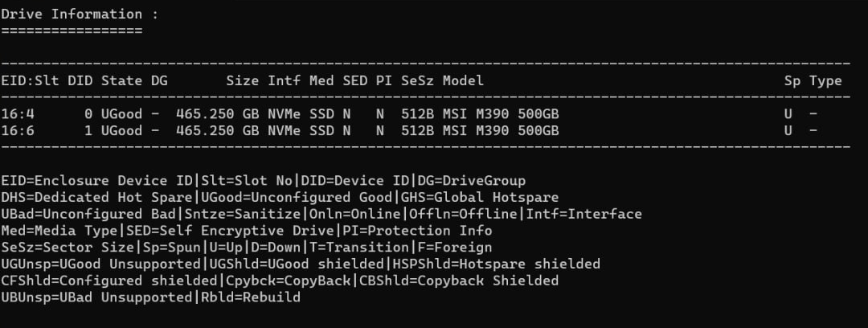Click the Size column header
Image resolution: width=868 pixels, height=328 pixels.
(242, 80)
